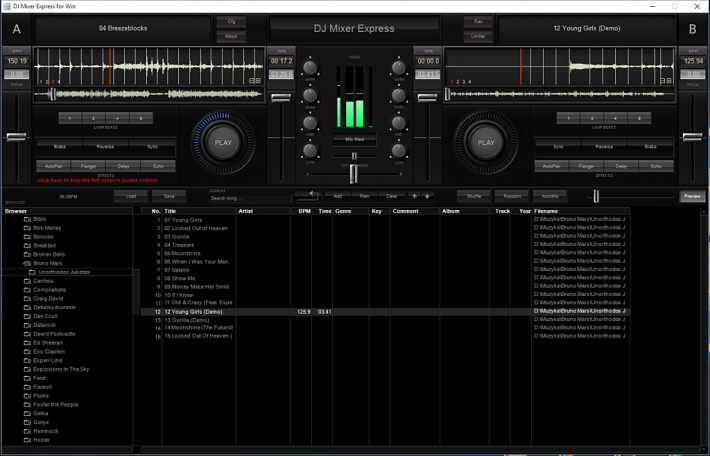Move selected track up with up arrow
710x456 pixels.
[414, 196]
